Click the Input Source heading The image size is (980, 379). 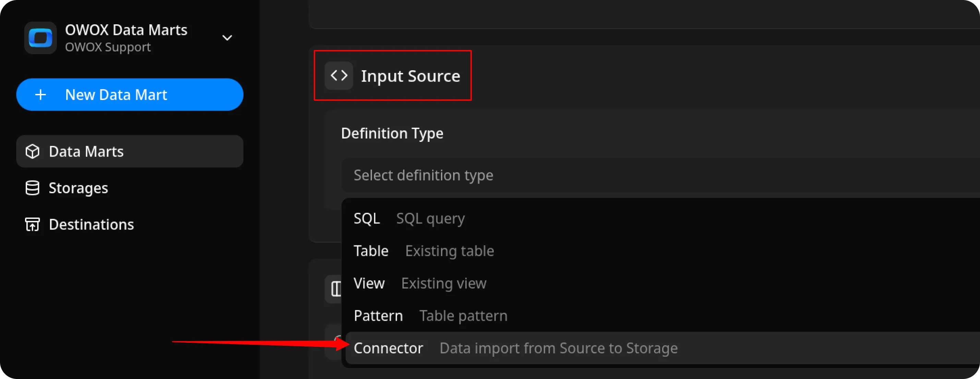coord(410,76)
